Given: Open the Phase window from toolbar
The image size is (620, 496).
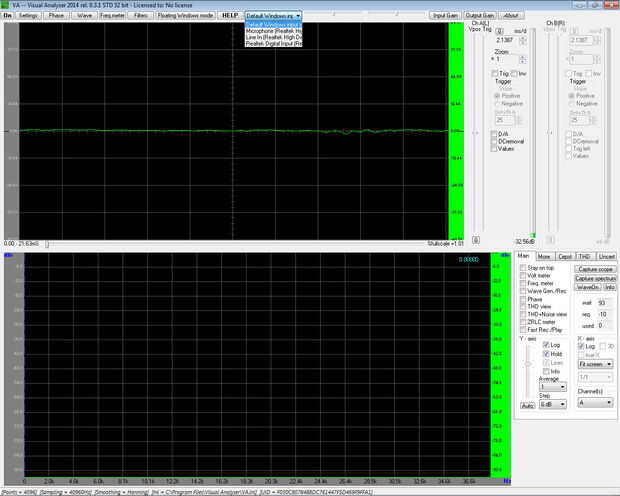Looking at the screenshot, I should pos(56,16).
